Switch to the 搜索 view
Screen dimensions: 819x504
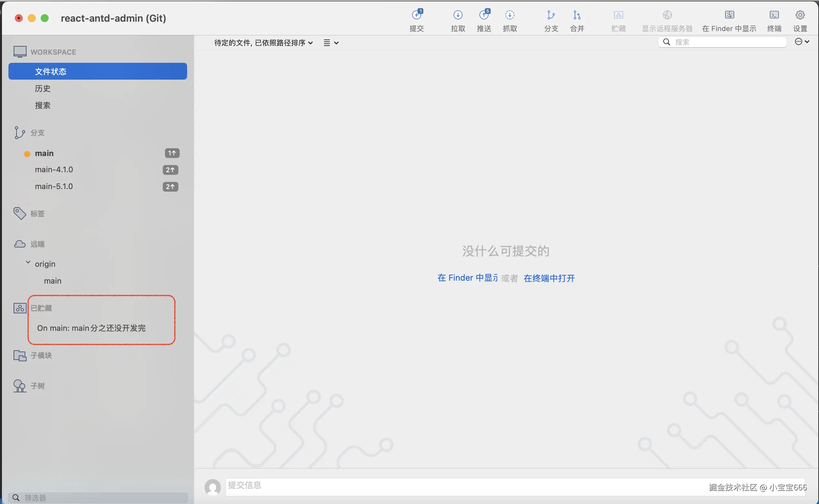43,105
